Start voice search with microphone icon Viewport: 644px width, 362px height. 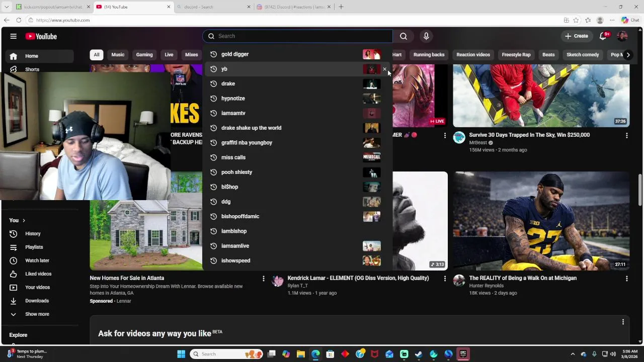point(426,36)
